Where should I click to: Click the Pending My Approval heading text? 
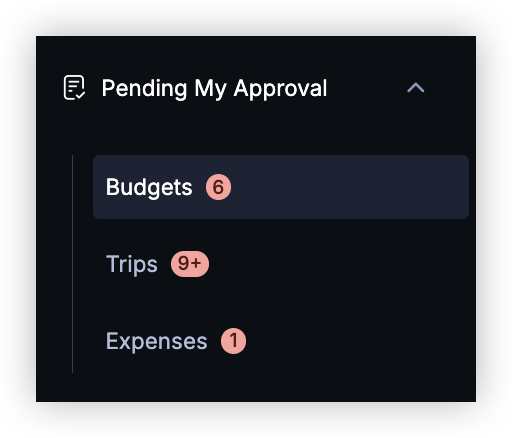coord(214,88)
